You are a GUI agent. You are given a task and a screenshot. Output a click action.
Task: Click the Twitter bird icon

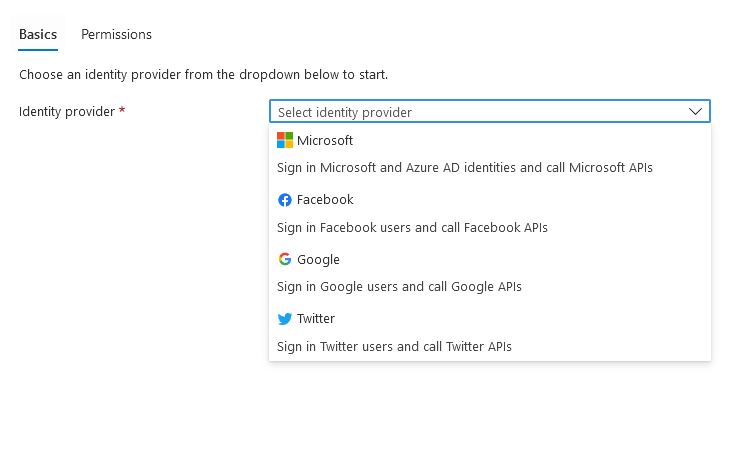(x=285, y=319)
